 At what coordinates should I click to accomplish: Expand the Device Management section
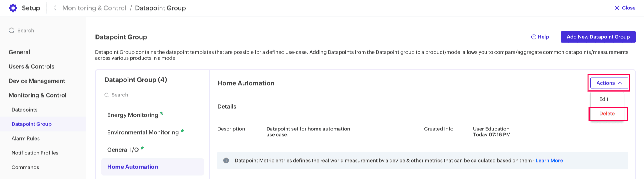pos(37,81)
